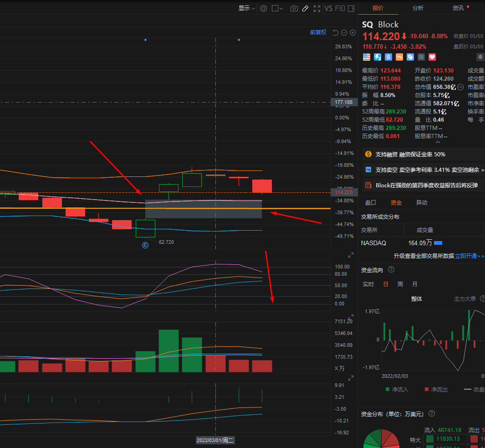485x448 pixels.
Task: Expand the MACD indicator pane
Action: 351,378
